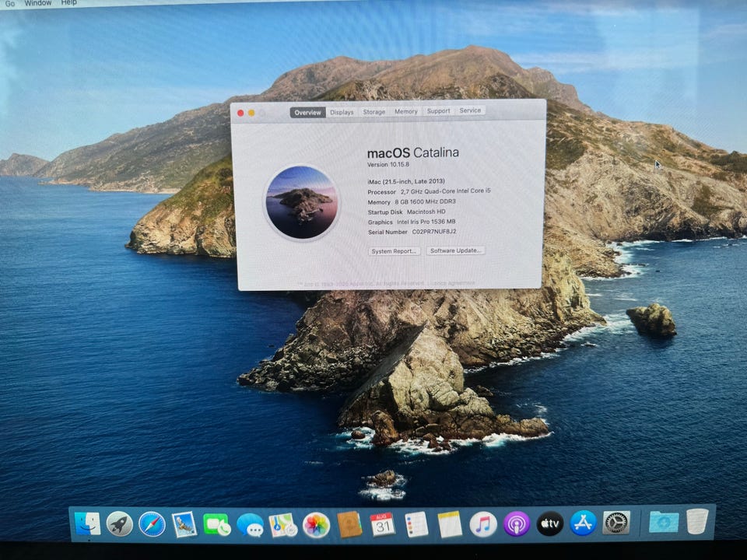This screenshot has height=560, width=747.
Task: Click the Software Update button
Action: (455, 250)
